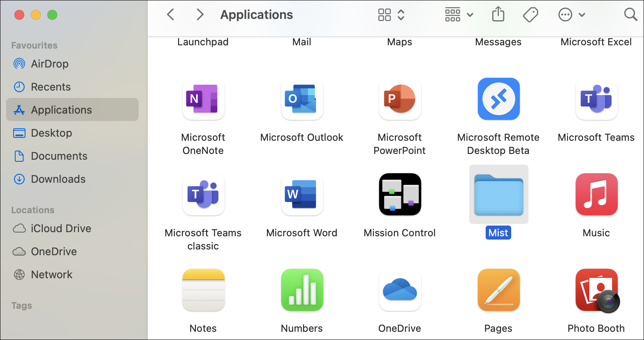644x340 pixels.
Task: Click the Share button in the toolbar
Action: 498,15
